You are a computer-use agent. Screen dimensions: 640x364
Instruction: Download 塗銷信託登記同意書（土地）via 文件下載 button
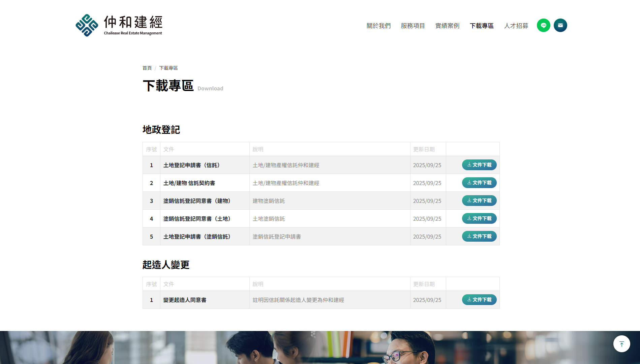click(x=479, y=218)
